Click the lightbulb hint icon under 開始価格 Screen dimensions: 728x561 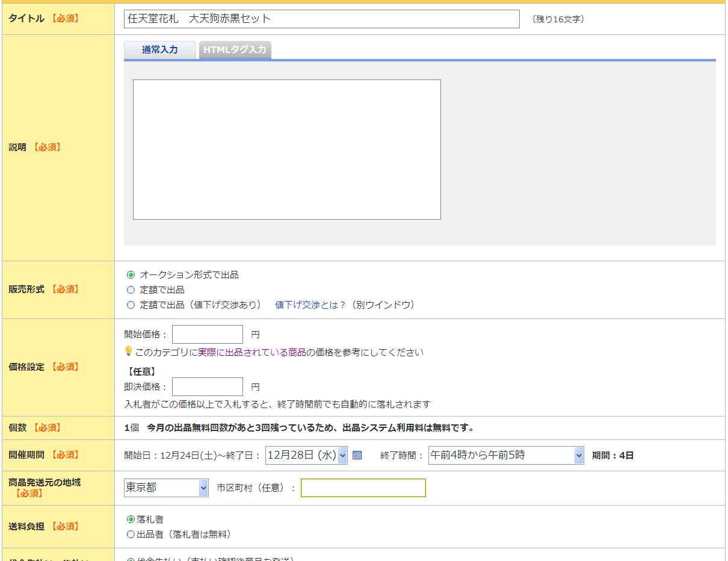128,351
